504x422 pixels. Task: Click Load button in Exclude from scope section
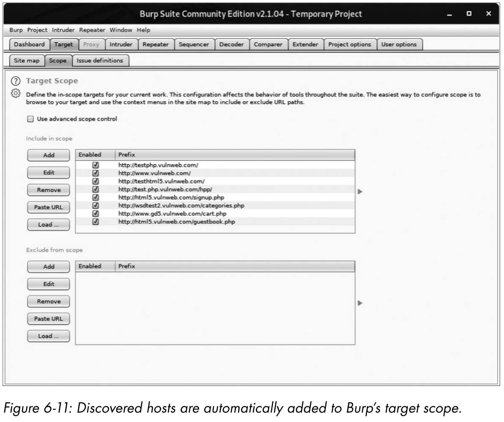[49, 336]
